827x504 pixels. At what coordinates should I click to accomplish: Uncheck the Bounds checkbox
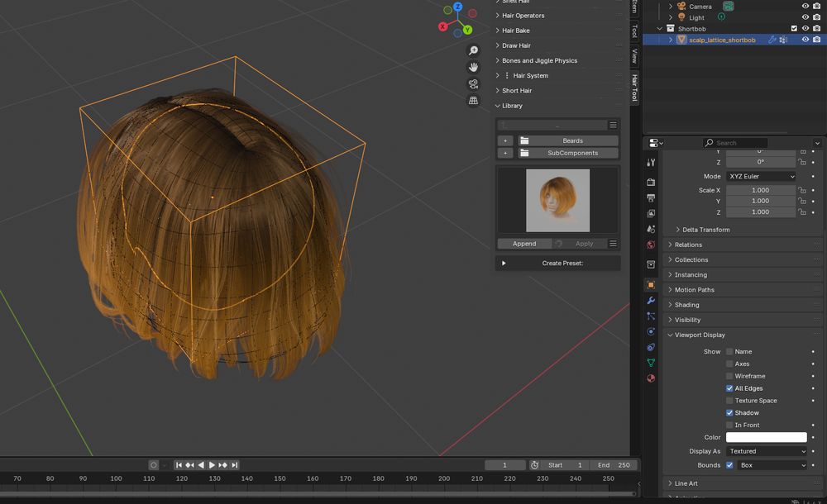[729, 465]
